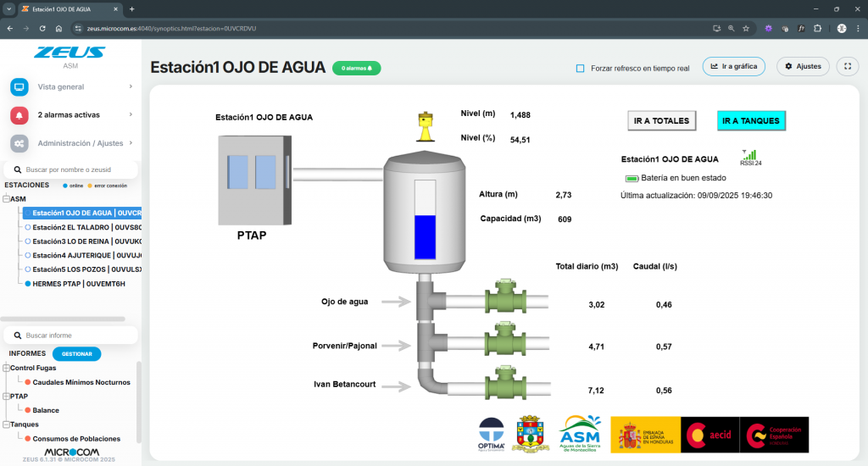Open a new browser tab

(x=131, y=8)
